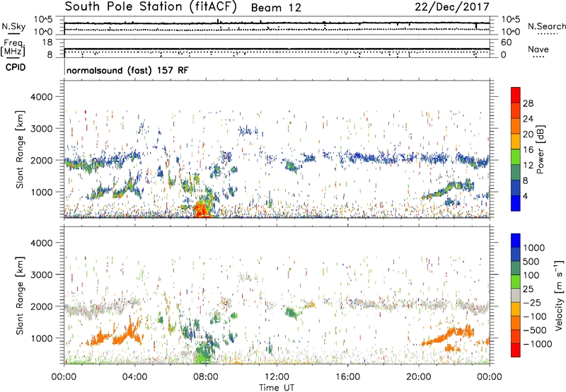Click the "18" frequency axis tick label
Viewport: 566px width, 392px height.
click(47, 42)
